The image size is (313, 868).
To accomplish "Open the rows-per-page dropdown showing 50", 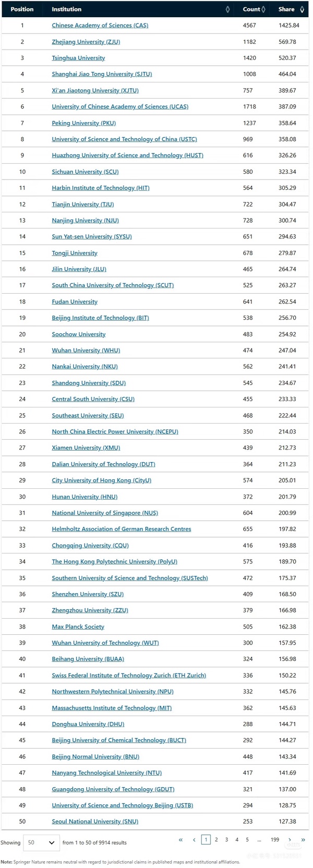I will pyautogui.click(x=41, y=842).
